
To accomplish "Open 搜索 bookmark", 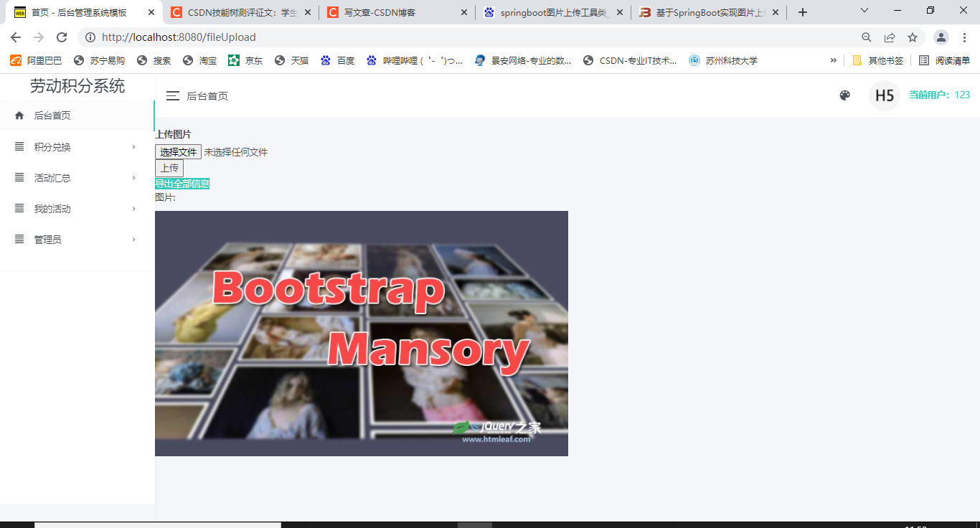I will coord(154,60).
